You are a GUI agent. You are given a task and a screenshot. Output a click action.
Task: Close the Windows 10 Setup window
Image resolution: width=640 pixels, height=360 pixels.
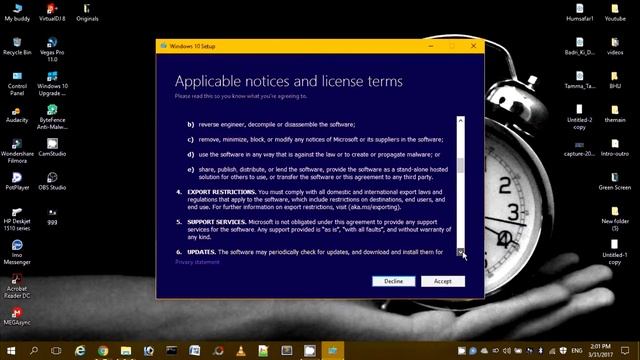coord(473,46)
